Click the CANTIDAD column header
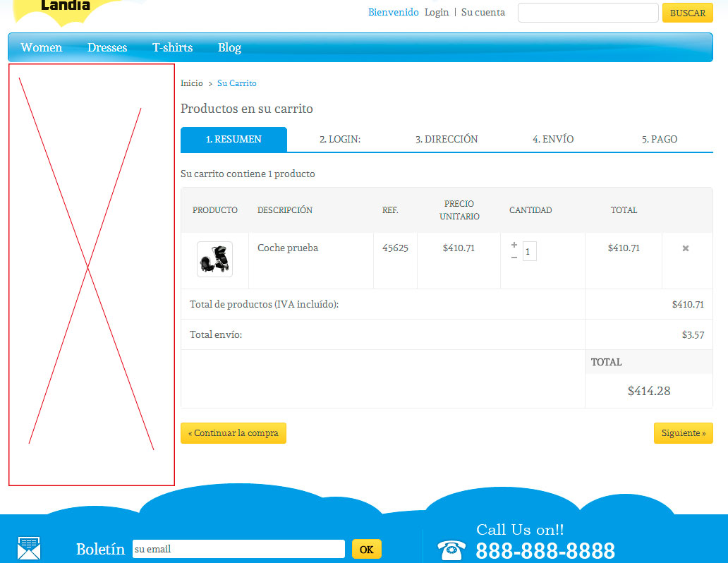The image size is (728, 563). tap(530, 210)
